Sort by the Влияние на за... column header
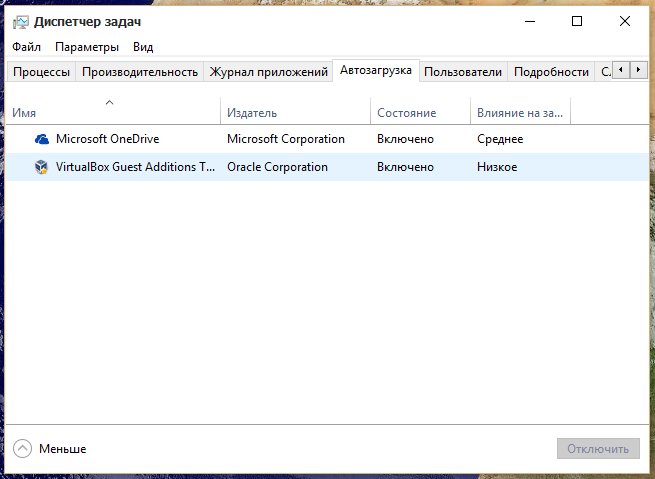 point(520,113)
